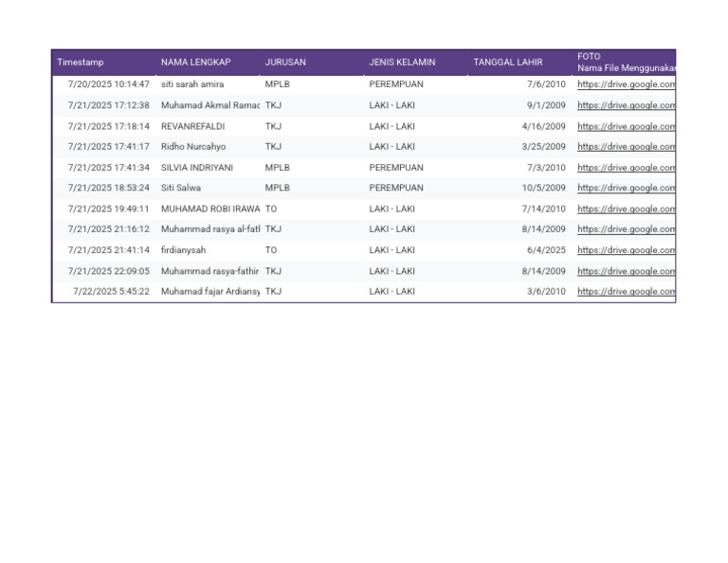Select birth date 7/3/2010
Image resolution: width=728 pixels, height=563 pixels.
coord(546,168)
